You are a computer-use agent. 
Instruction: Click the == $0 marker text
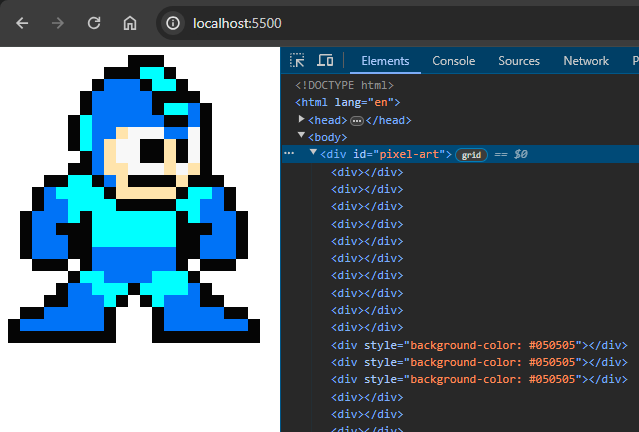tap(511, 154)
